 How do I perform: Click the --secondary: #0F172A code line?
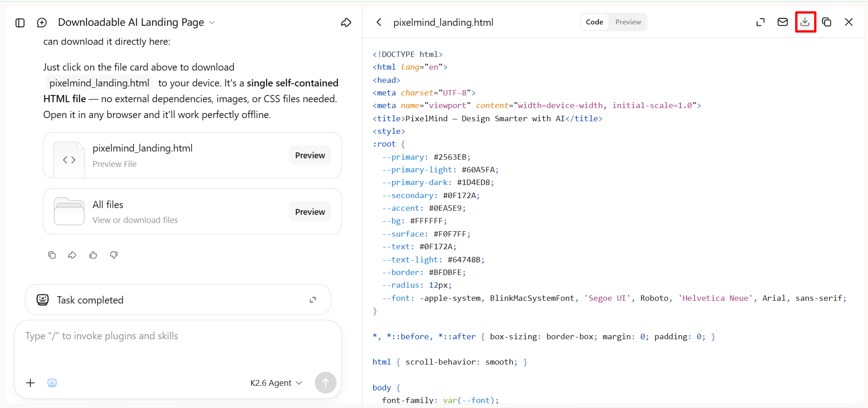[431, 195]
